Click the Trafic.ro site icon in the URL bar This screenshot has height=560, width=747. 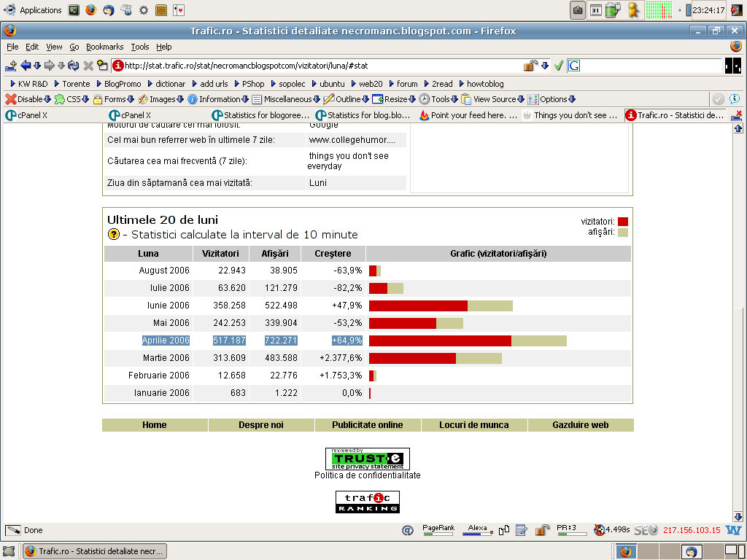click(117, 66)
